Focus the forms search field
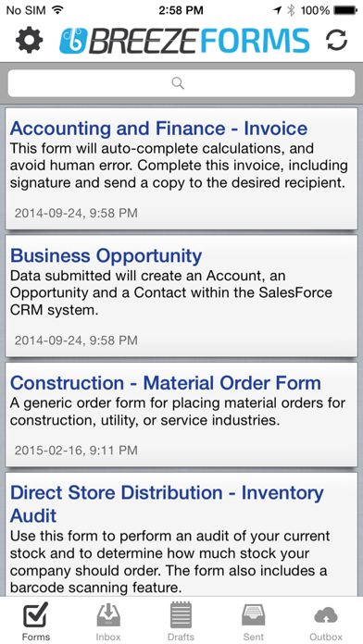Viewport: 363px width, 644px height. point(181,83)
